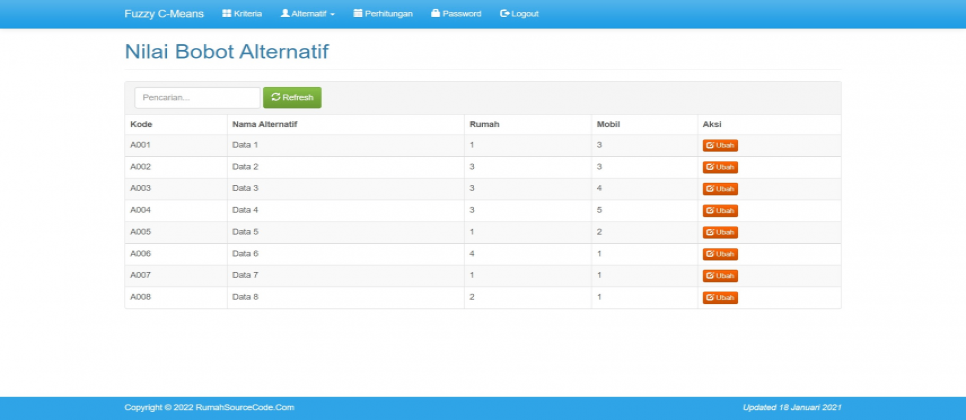Click the Mobil column header
The image size is (966, 420).
(x=644, y=124)
